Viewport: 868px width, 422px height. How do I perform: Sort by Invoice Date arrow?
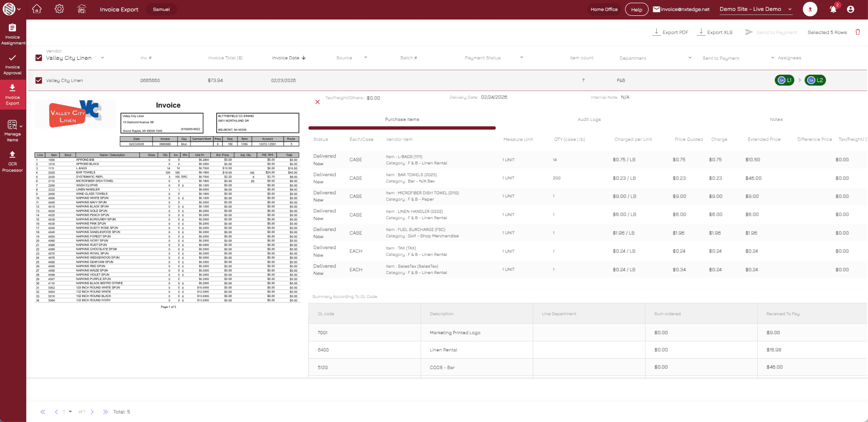click(x=304, y=58)
